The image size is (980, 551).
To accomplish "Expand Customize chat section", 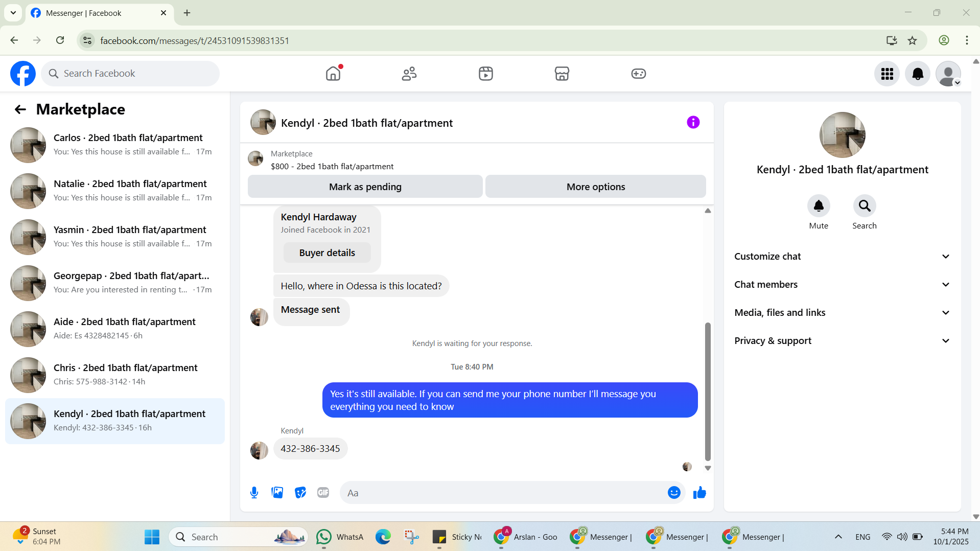I will [842, 257].
